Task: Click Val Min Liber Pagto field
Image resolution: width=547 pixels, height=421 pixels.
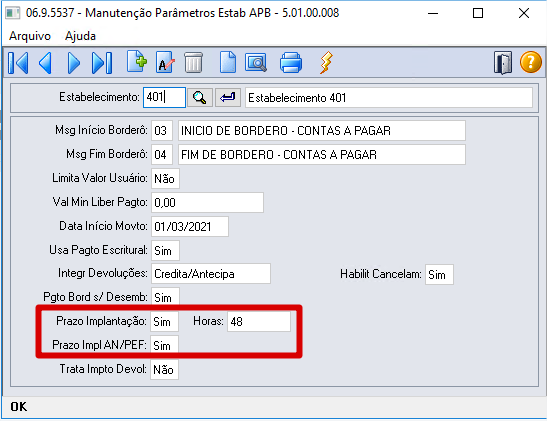Action: pyautogui.click(x=208, y=203)
